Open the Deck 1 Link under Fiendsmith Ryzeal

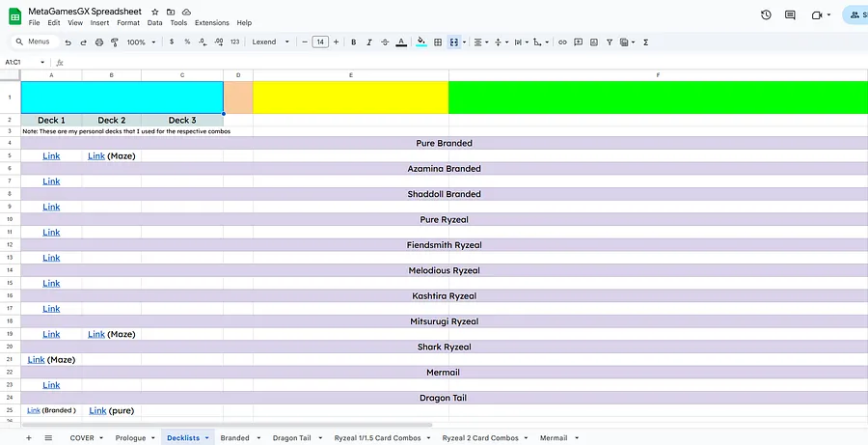pos(51,258)
